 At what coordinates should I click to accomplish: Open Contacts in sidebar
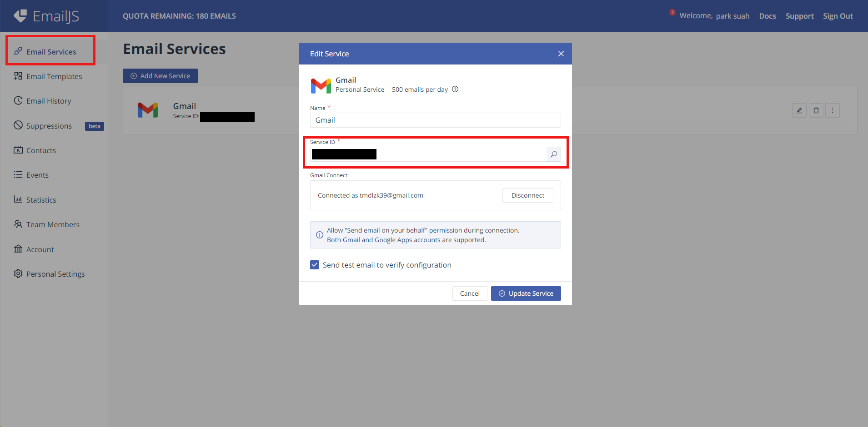pos(41,150)
